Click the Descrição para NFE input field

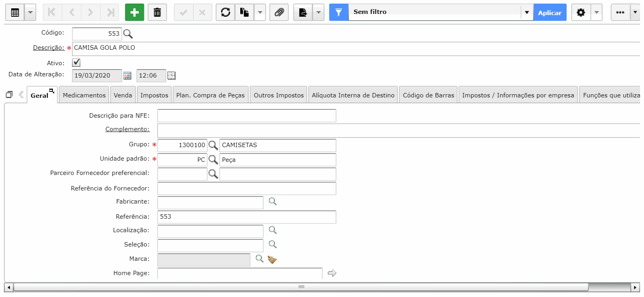247,116
